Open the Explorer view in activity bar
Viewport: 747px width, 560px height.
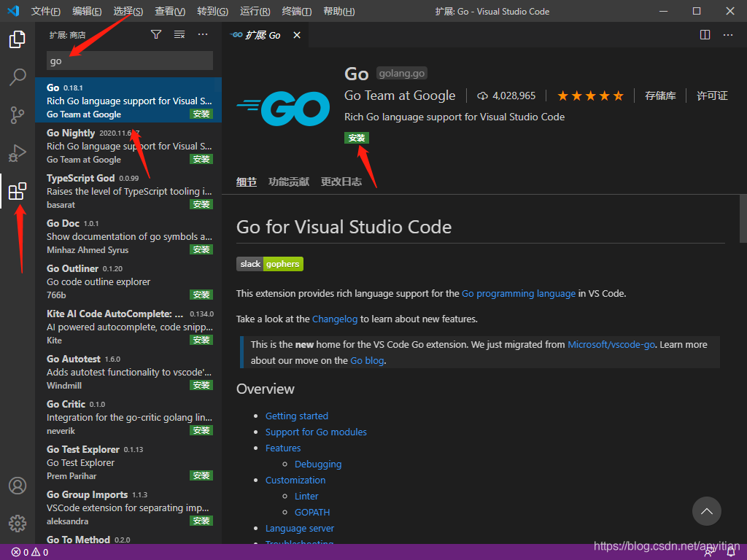pyautogui.click(x=18, y=39)
